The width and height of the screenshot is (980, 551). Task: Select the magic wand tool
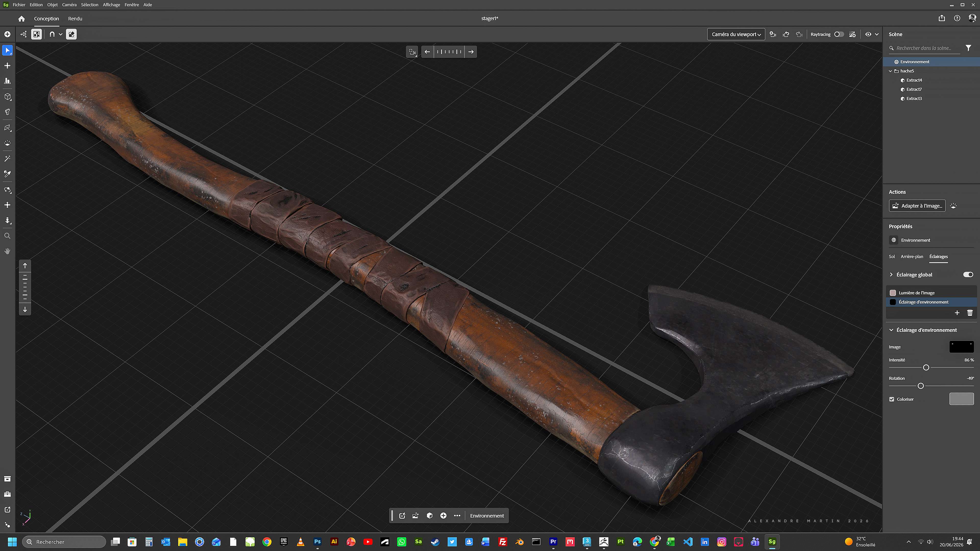click(x=7, y=159)
